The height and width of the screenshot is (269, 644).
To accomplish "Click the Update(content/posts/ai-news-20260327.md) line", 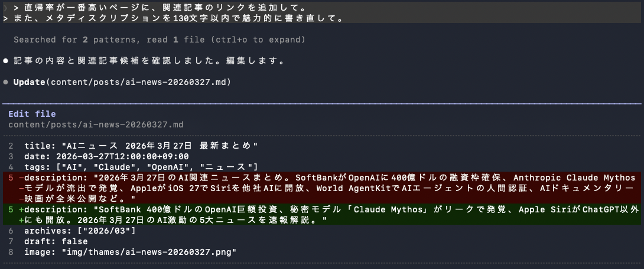I will tap(122, 83).
